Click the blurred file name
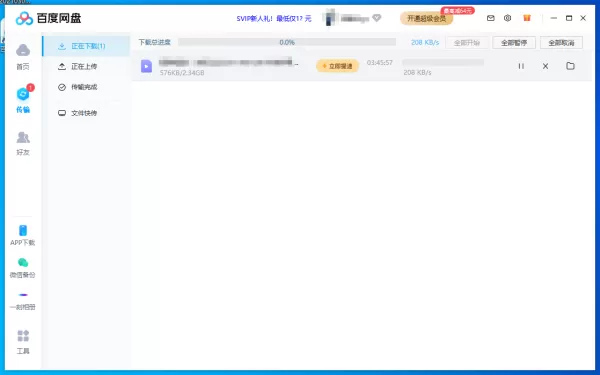 pos(228,62)
